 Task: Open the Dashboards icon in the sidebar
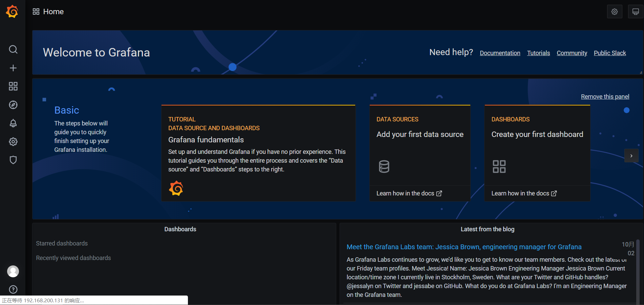(13, 87)
